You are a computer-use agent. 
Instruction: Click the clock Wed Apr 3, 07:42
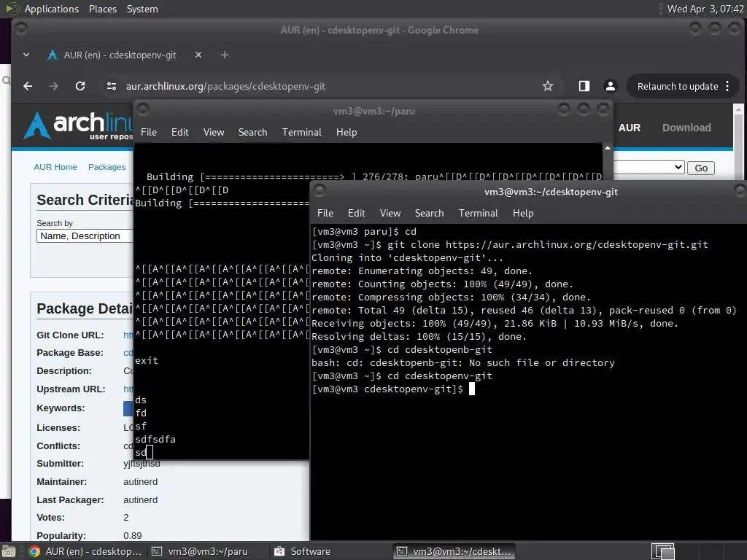click(x=705, y=9)
